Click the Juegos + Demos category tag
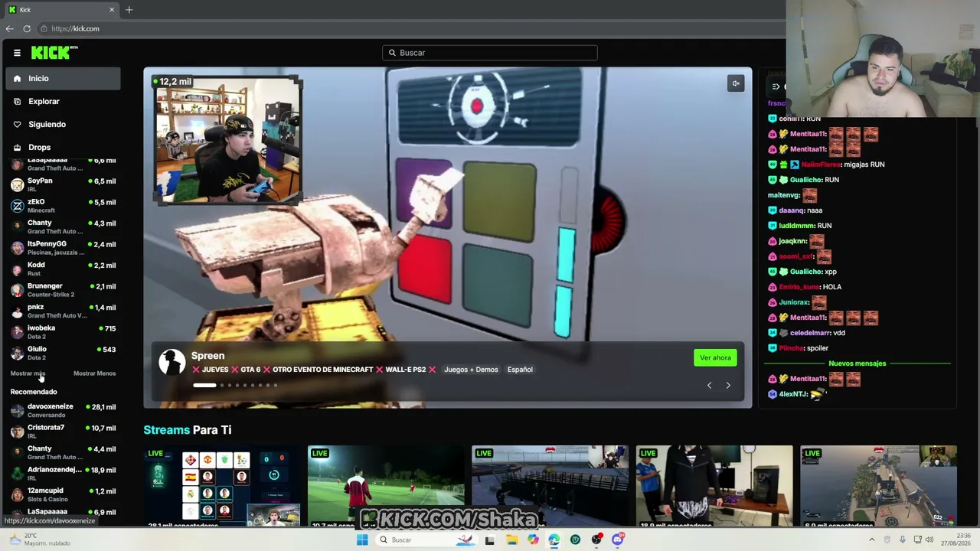980x551 pixels. point(471,370)
